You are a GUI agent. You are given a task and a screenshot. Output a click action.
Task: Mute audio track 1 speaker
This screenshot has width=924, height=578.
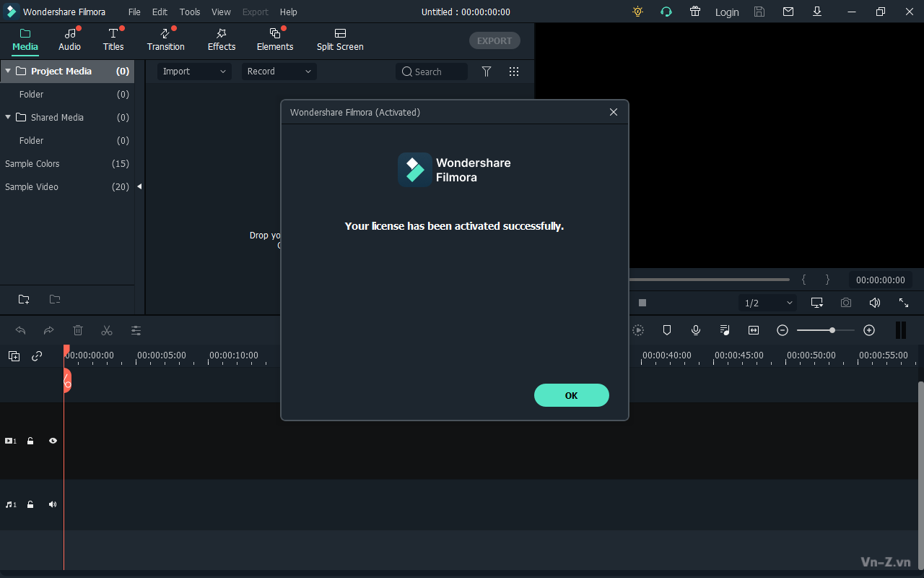click(53, 504)
